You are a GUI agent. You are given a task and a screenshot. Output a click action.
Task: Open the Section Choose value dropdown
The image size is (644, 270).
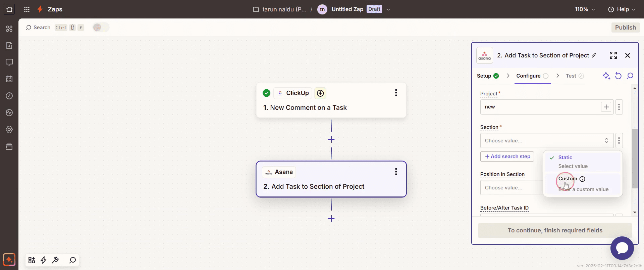pyautogui.click(x=547, y=141)
